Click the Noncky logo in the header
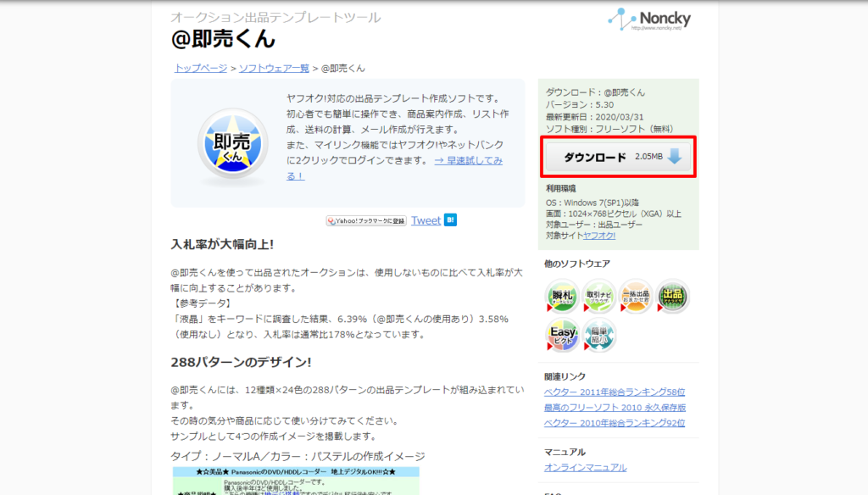 point(649,19)
